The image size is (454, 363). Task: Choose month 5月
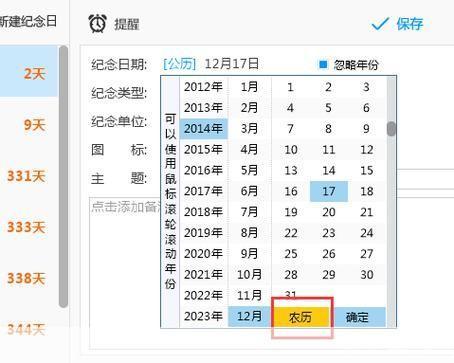(x=249, y=170)
